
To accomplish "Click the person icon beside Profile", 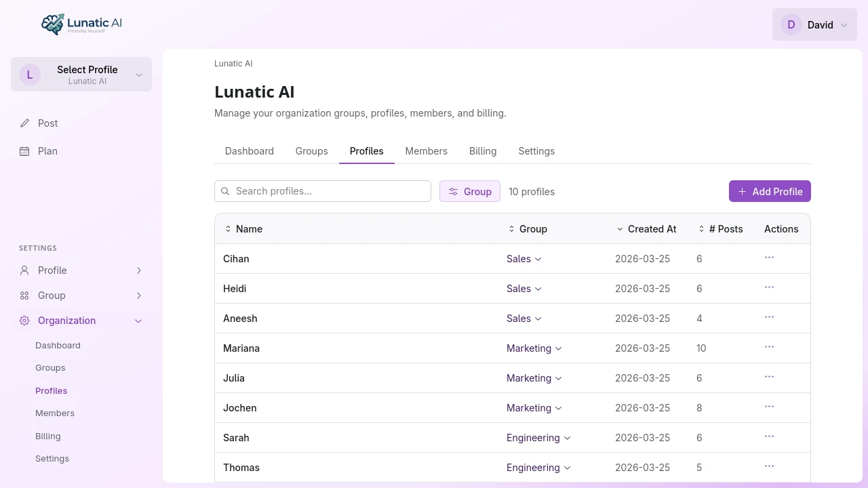I will (24, 270).
